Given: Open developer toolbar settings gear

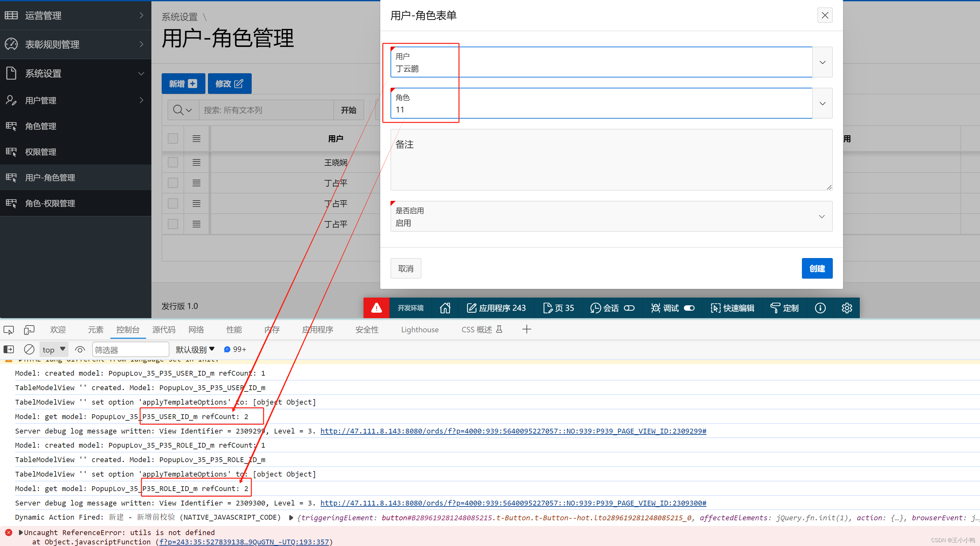Looking at the screenshot, I should tap(847, 308).
